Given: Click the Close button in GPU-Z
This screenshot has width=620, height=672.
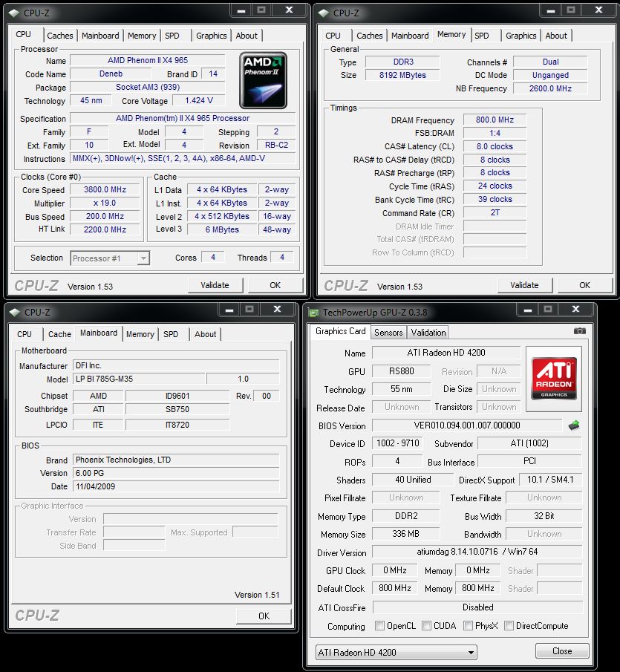Looking at the screenshot, I should [x=562, y=651].
